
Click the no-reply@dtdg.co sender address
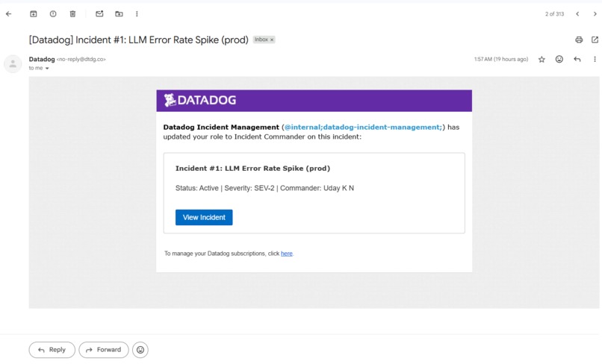(81, 59)
